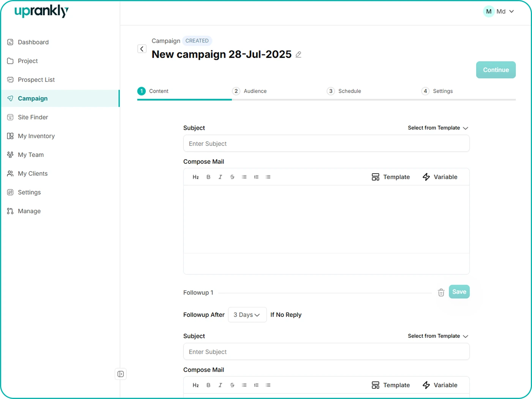Click the uprankly logo

tap(41, 11)
